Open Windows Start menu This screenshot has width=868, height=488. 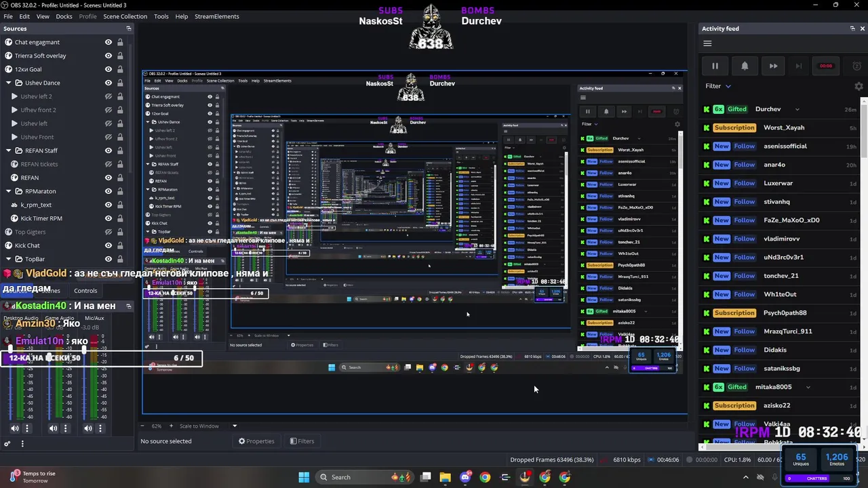tap(304, 477)
